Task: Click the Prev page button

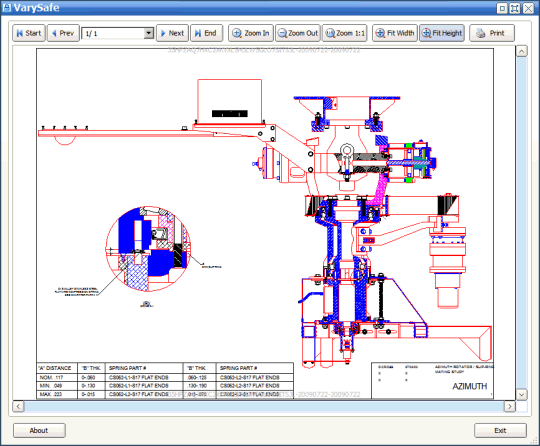Action: pyautogui.click(x=63, y=33)
